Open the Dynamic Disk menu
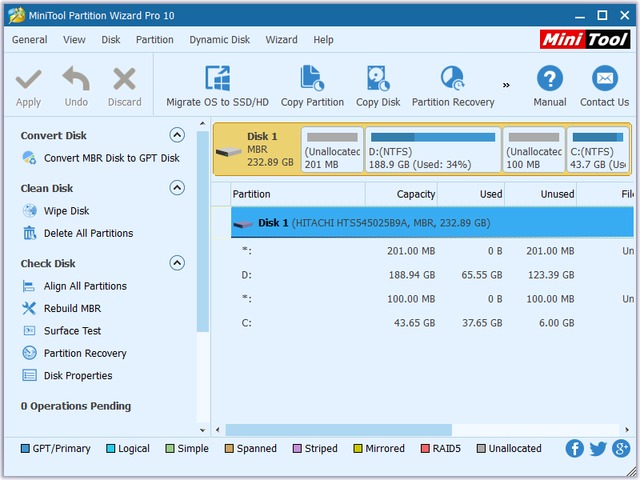This screenshot has width=640, height=480. coord(219,40)
